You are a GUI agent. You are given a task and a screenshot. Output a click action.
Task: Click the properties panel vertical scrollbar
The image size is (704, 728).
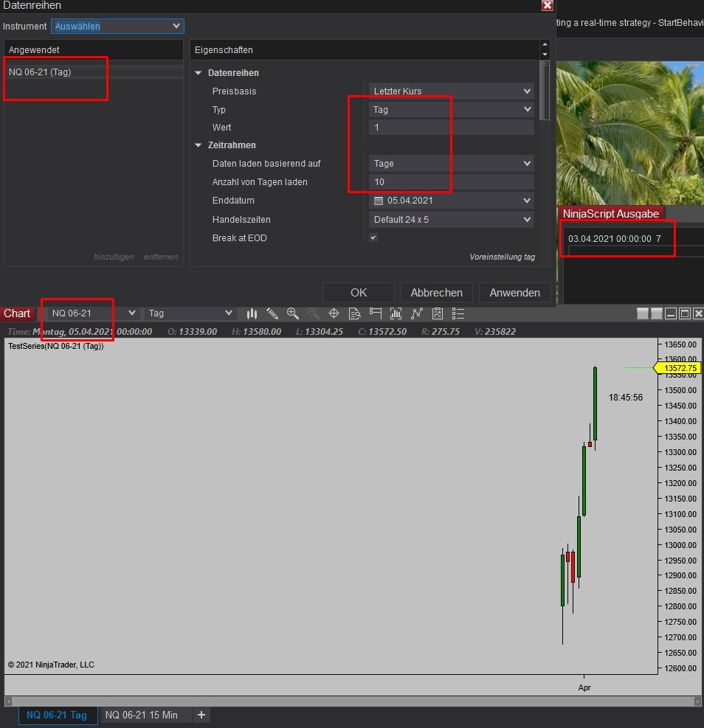545,91
